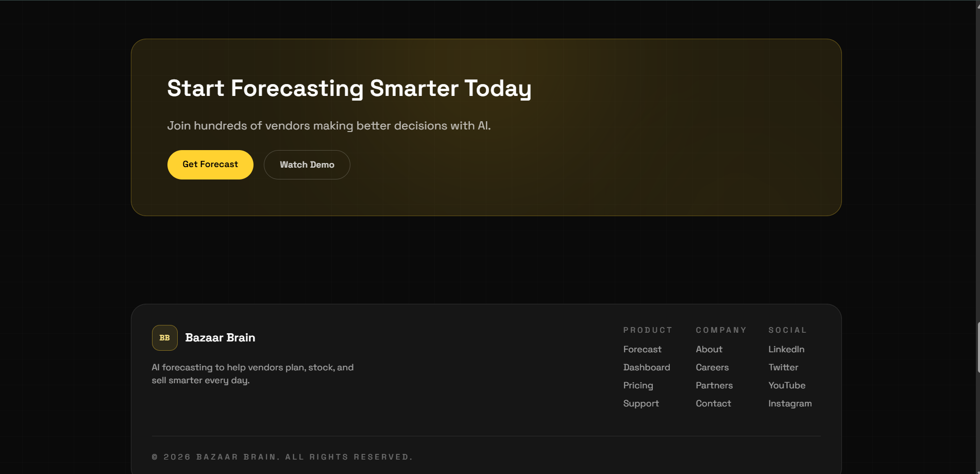Select the Contact link

click(x=714, y=403)
